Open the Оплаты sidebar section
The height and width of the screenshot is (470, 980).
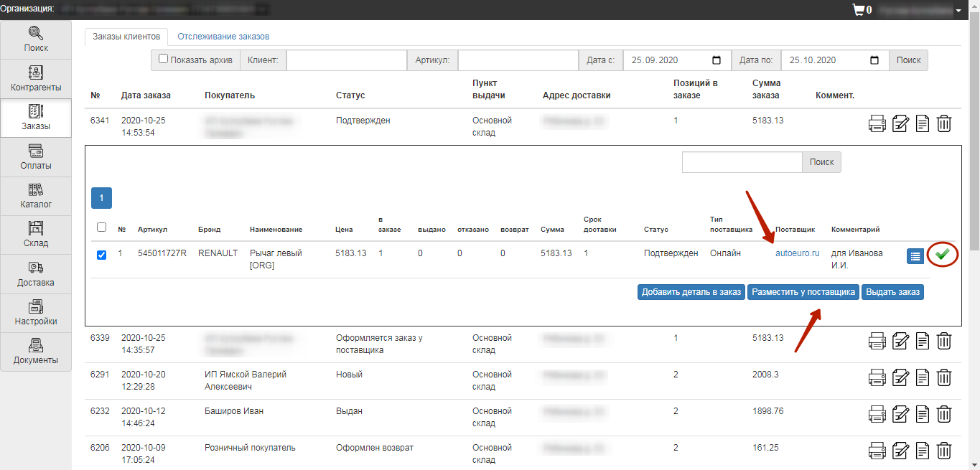coord(36,157)
